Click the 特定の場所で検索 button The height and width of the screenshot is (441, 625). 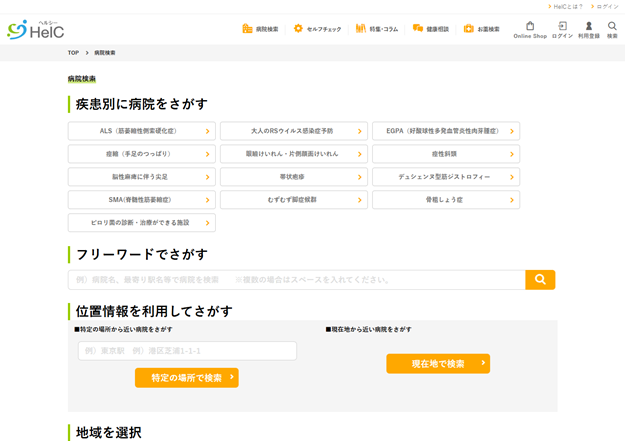click(x=187, y=378)
